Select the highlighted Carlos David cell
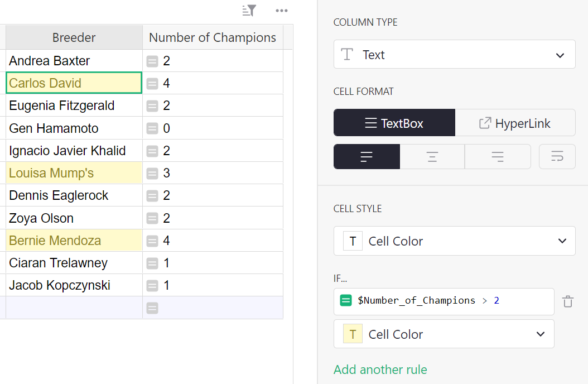Viewport: 588px width, 384px height. tap(73, 83)
